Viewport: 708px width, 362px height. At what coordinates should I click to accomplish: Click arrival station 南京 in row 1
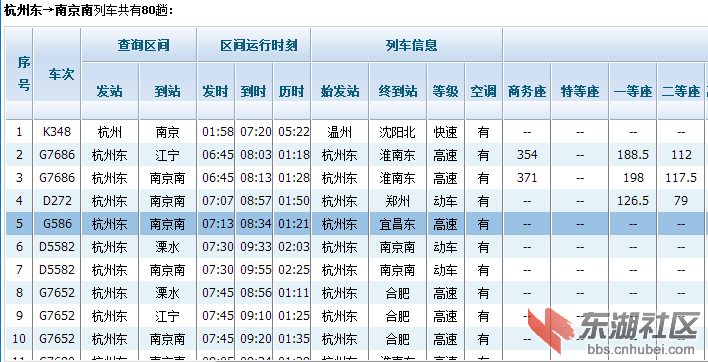tap(168, 132)
